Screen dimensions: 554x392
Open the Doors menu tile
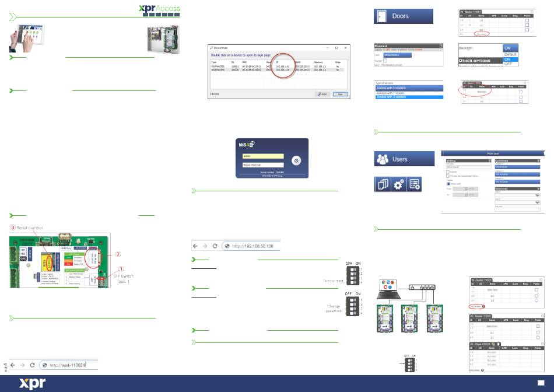pyautogui.click(x=403, y=16)
